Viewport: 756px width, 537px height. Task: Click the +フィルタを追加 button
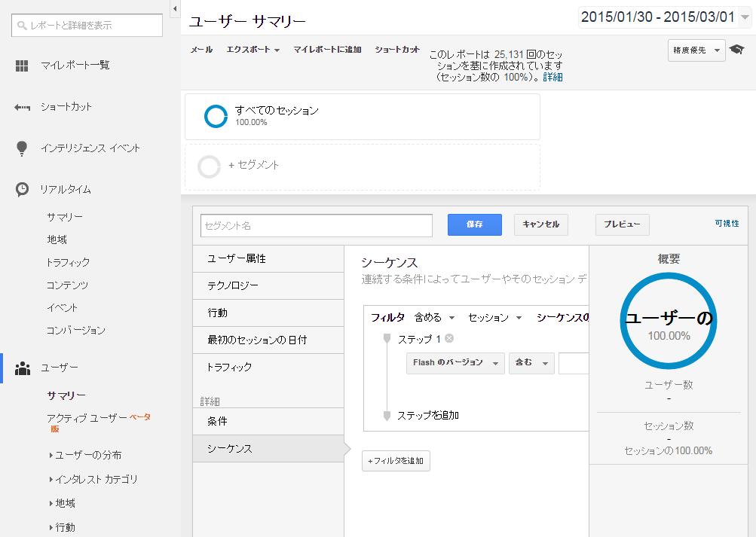(396, 461)
